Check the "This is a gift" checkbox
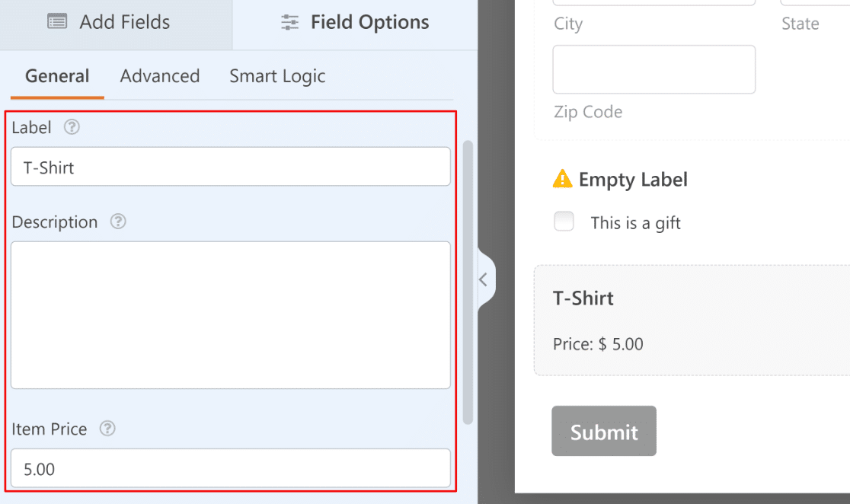 (564, 221)
